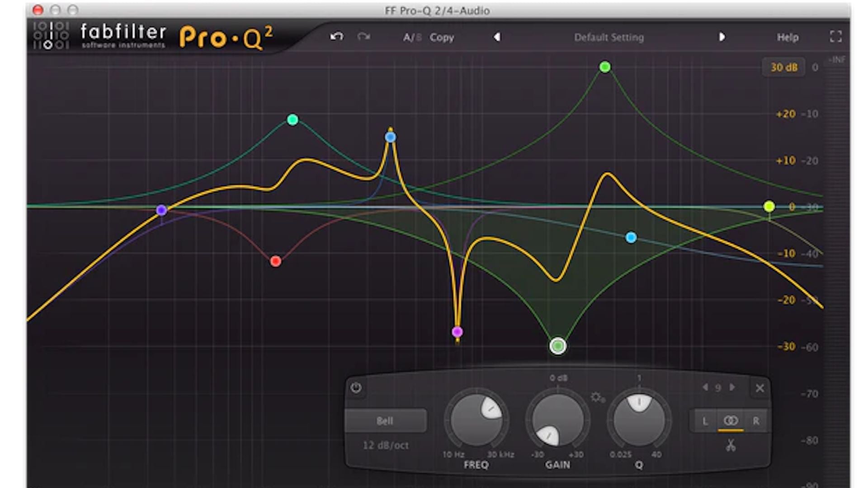Open the Bell filter shape dropdown
This screenshot has height=488, width=868.
click(386, 421)
